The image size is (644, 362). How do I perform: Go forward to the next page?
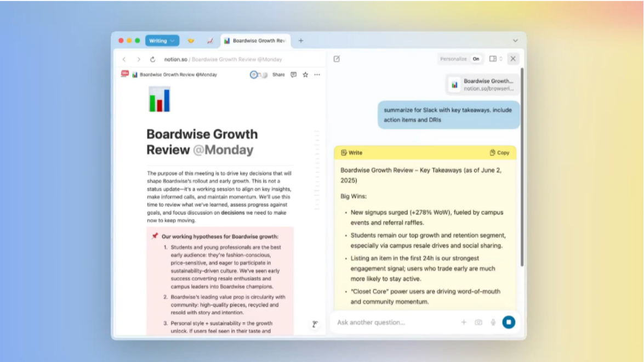[x=139, y=59]
